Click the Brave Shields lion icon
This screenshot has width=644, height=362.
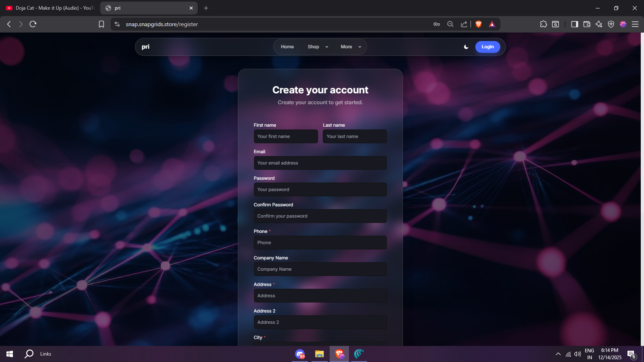(479, 24)
